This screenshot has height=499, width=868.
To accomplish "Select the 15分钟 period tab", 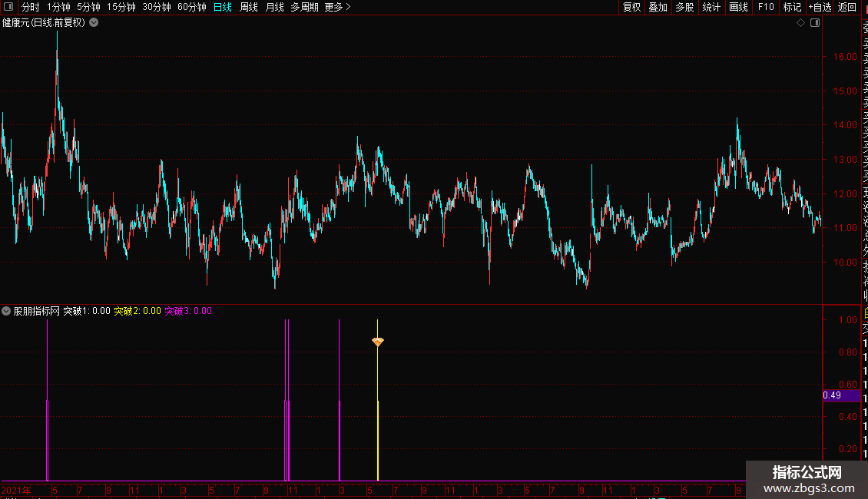I will 121,7.
